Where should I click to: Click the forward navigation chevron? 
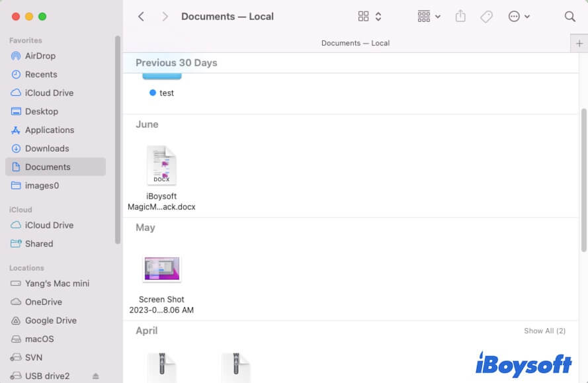tap(165, 17)
